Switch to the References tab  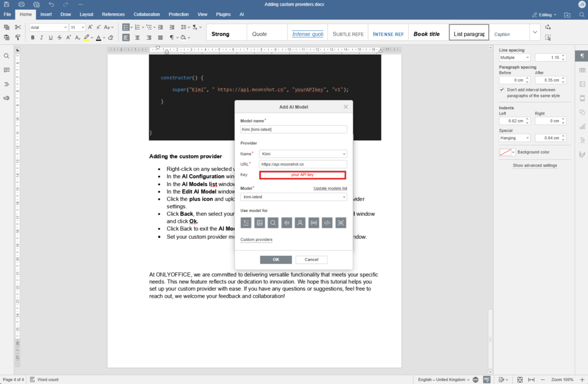point(113,14)
